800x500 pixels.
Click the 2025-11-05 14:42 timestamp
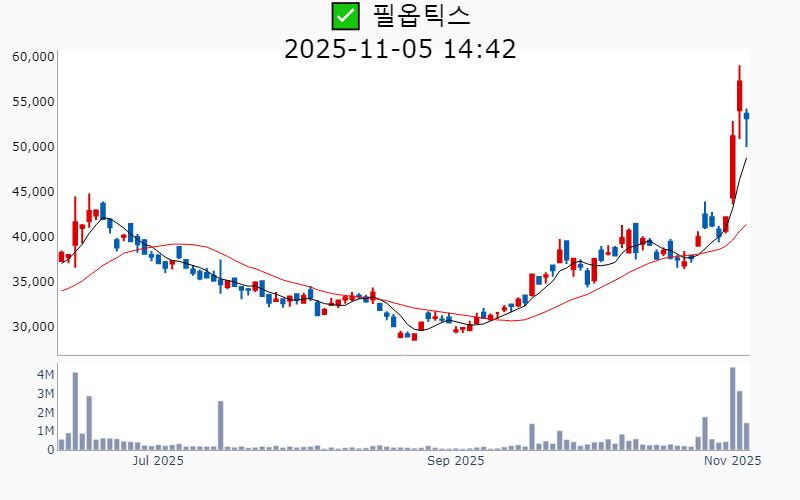[400, 48]
